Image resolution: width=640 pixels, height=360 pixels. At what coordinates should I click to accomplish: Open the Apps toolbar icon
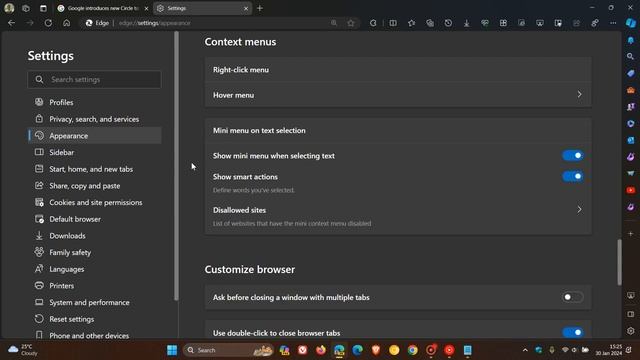tap(503, 23)
